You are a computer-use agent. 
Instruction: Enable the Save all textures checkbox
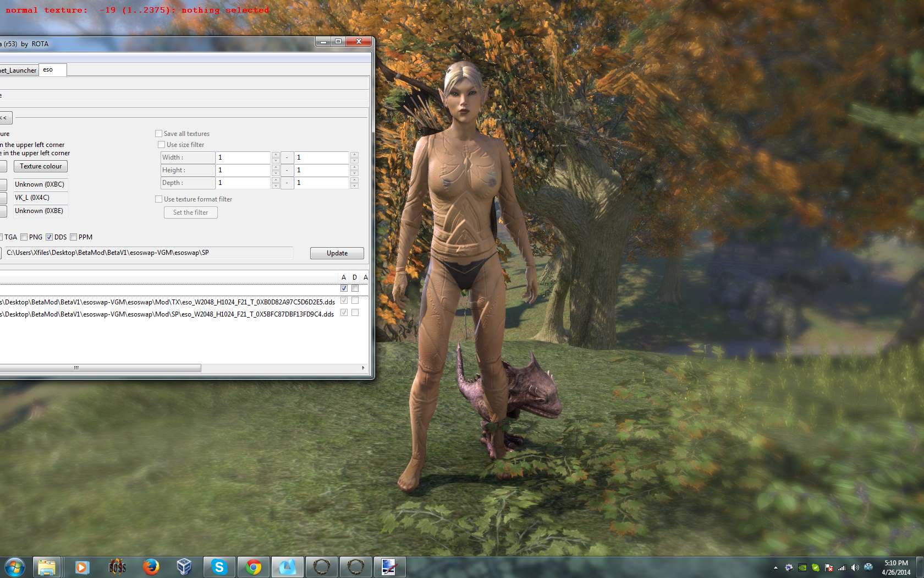pyautogui.click(x=159, y=134)
